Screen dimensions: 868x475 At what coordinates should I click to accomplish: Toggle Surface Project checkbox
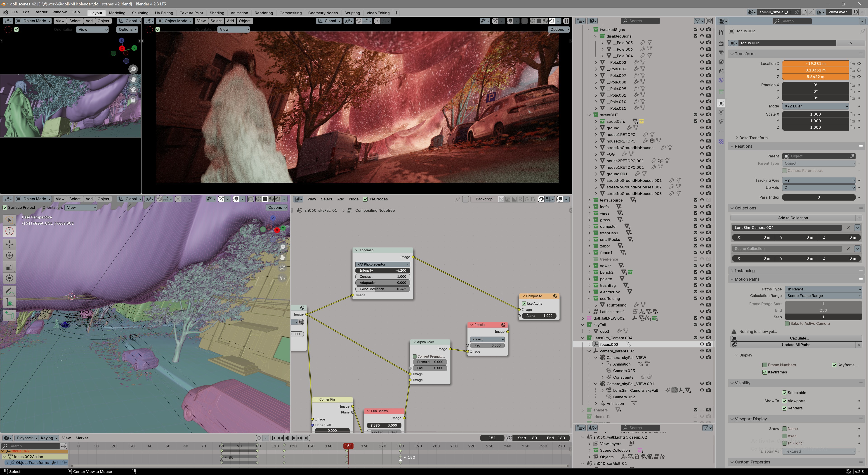point(5,208)
